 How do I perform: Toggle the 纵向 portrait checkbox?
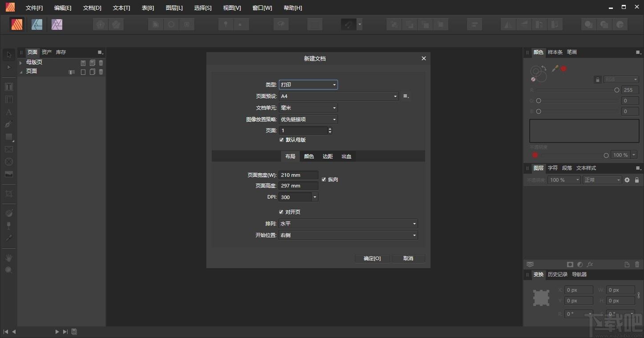324,179
